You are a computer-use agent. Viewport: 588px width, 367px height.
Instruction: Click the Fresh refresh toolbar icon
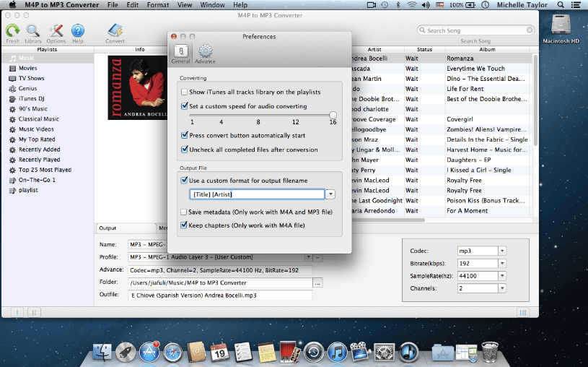12,31
